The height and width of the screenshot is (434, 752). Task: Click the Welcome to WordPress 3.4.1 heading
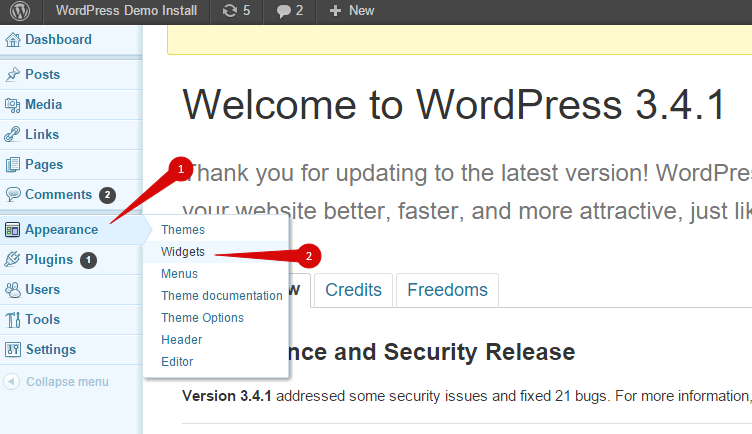[454, 105]
